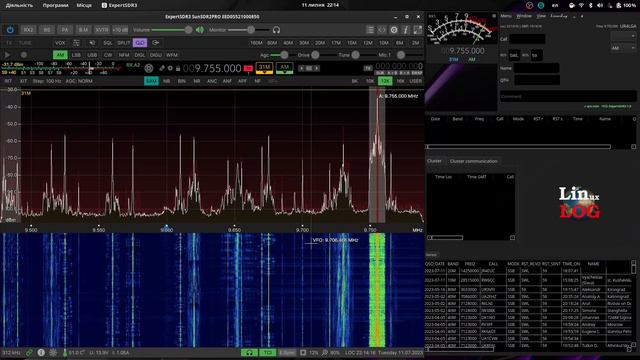The height and width of the screenshot is (360, 640).
Task: Select the 16K filter bandwidth
Action: (x=400, y=81)
